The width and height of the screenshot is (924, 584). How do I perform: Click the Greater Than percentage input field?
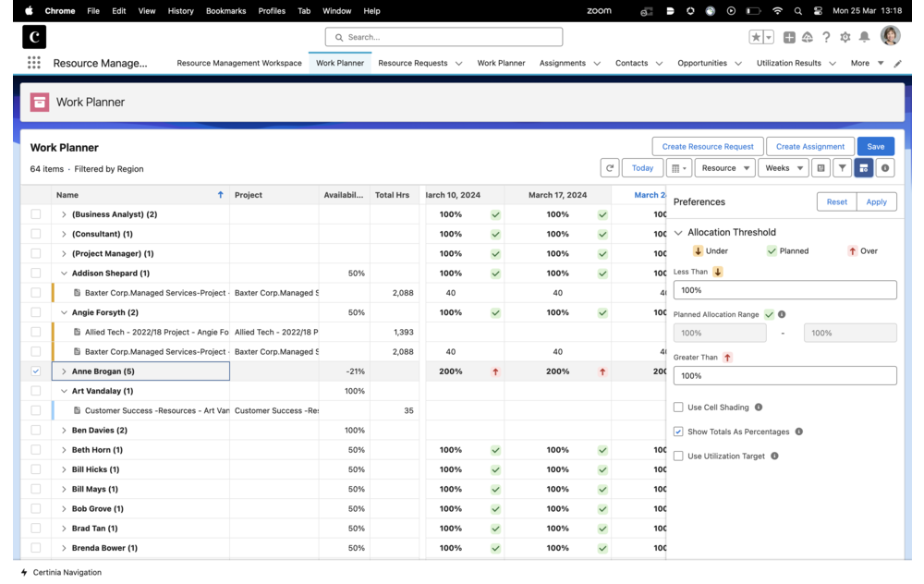pos(785,375)
